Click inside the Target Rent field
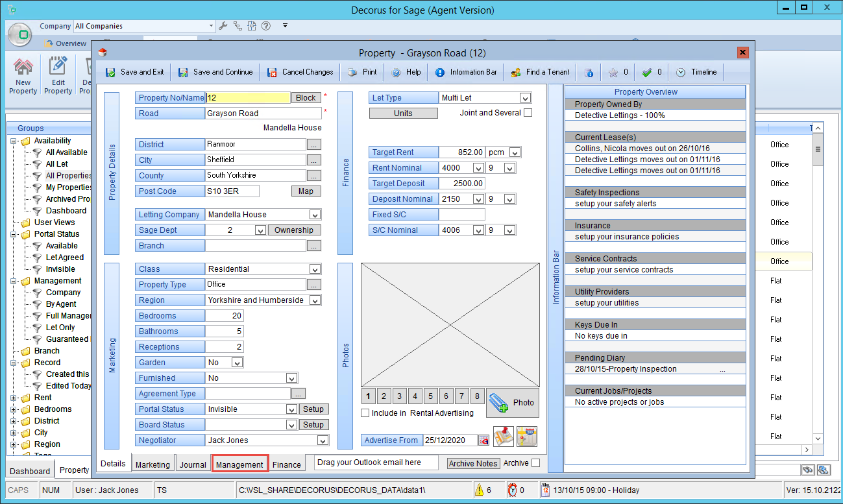843x504 pixels. tap(461, 152)
